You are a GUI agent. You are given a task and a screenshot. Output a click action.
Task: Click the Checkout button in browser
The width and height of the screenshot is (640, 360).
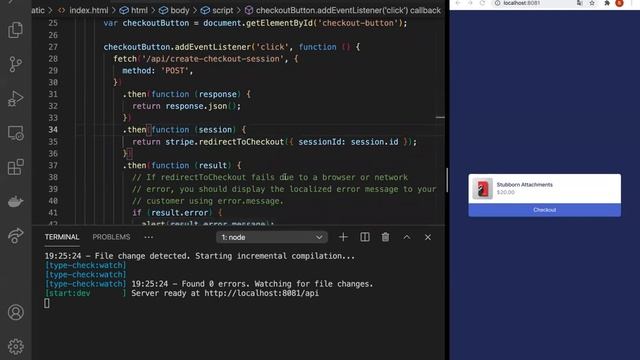[544, 210]
